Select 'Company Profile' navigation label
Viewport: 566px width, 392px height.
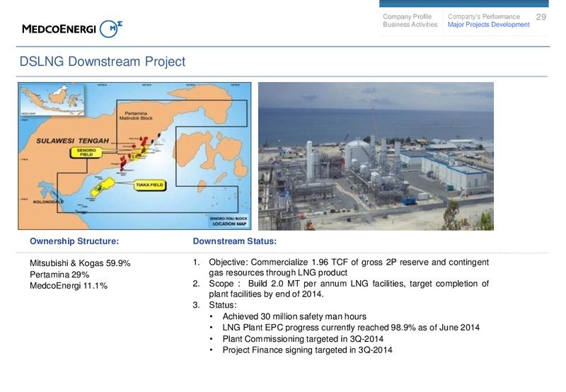408,16
